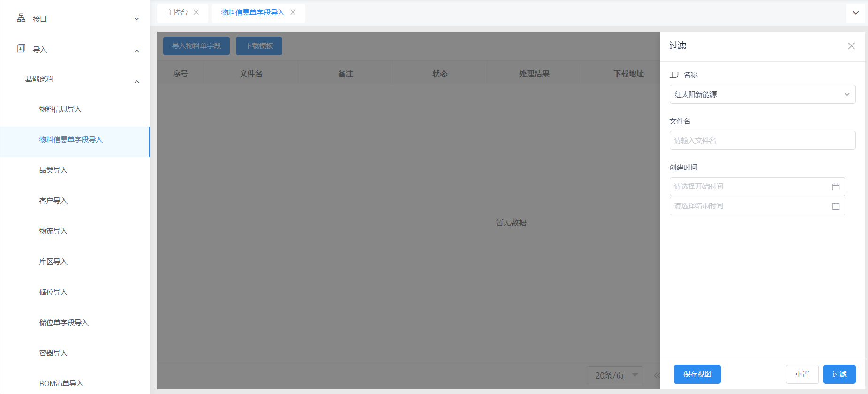Click 导入物料单字段 button
Viewport: 868px width, 394px height.
(196, 46)
